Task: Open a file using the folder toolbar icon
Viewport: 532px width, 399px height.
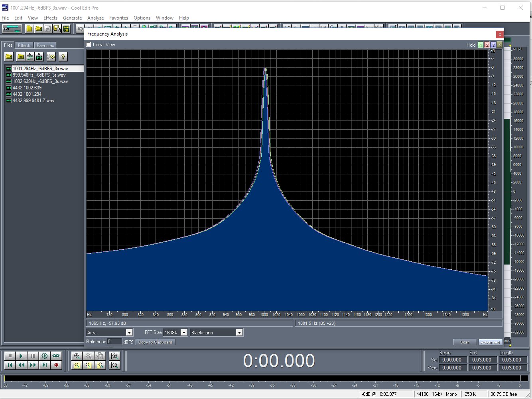Action: point(39,29)
